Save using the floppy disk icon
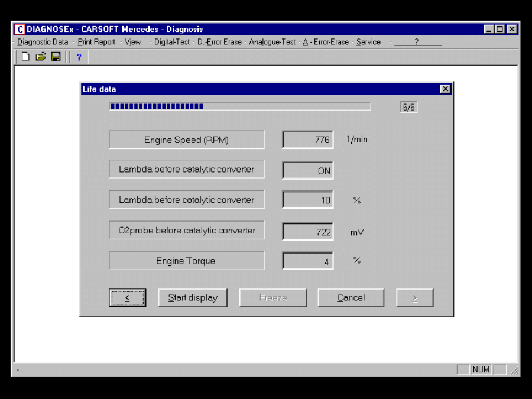This screenshot has height=399, width=532. (56, 57)
